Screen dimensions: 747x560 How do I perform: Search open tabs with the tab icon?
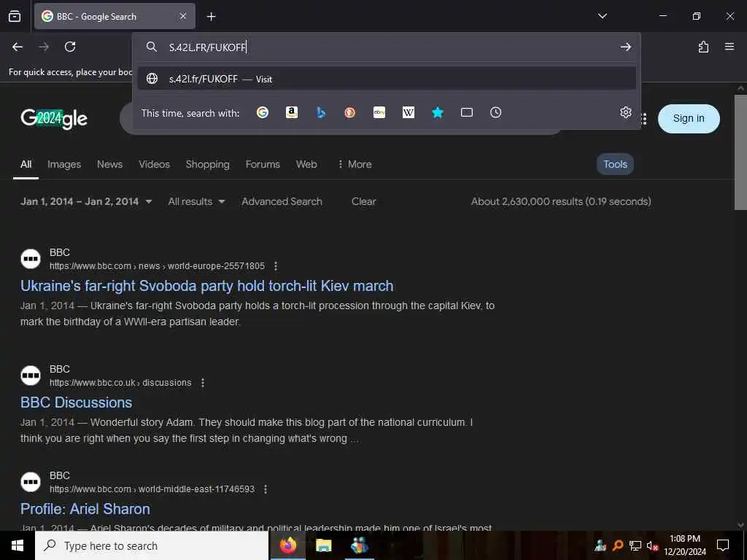pyautogui.click(x=466, y=112)
